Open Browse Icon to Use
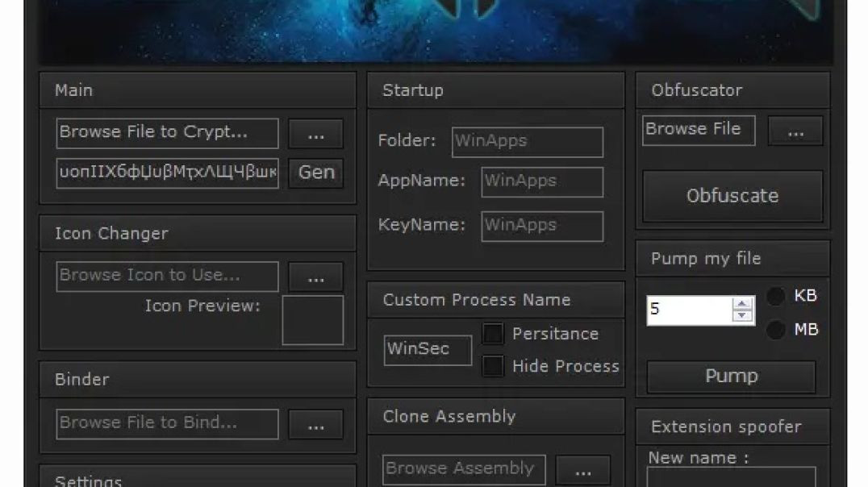 pyautogui.click(x=166, y=276)
